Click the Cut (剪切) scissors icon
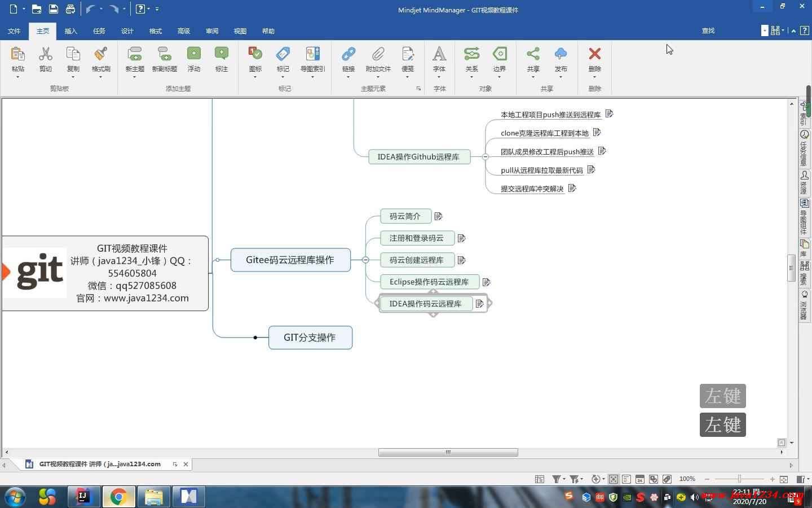The height and width of the screenshot is (508, 812). [46, 54]
